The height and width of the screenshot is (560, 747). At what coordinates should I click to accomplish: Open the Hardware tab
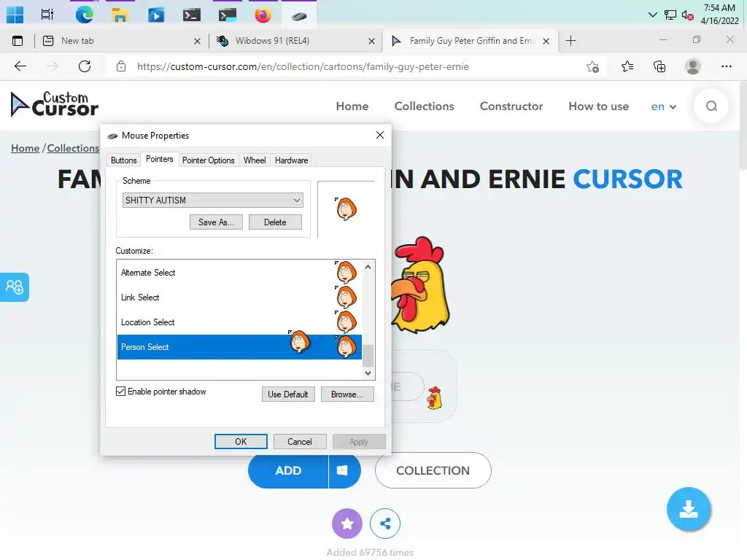pyautogui.click(x=291, y=160)
